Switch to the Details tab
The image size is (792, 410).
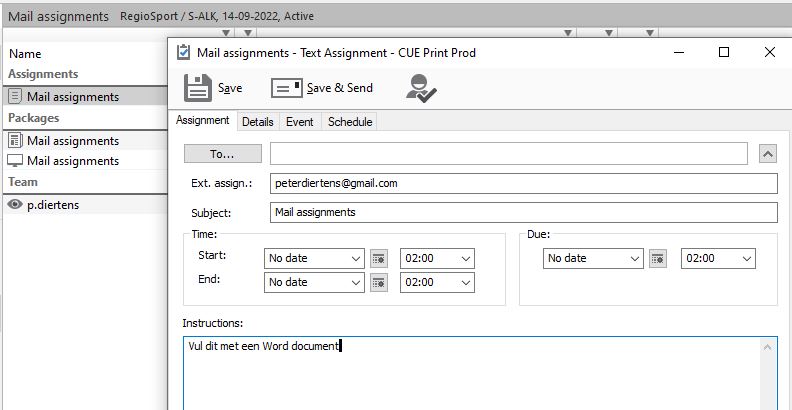(x=257, y=122)
